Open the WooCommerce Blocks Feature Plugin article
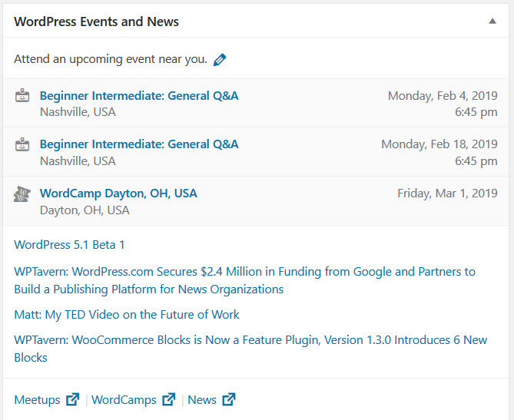 [x=250, y=340]
